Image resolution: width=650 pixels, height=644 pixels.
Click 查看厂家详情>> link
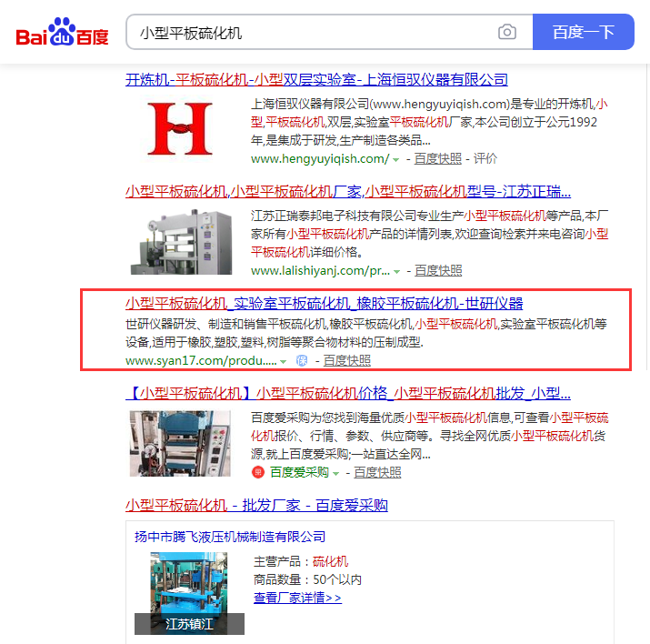click(x=297, y=598)
